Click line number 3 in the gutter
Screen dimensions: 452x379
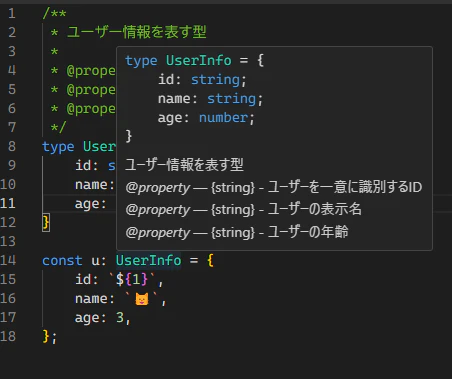[12, 51]
